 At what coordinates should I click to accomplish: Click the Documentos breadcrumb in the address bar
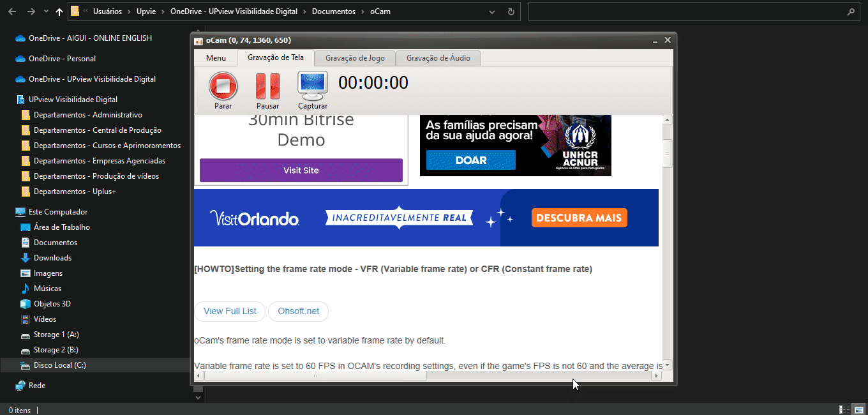[x=334, y=11]
